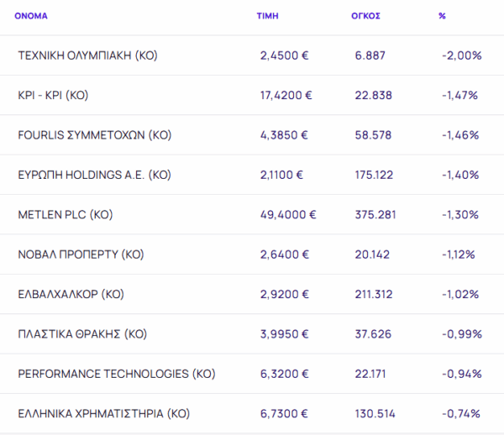Sort by the ΟΝΟΜΑ column header

click(x=31, y=16)
